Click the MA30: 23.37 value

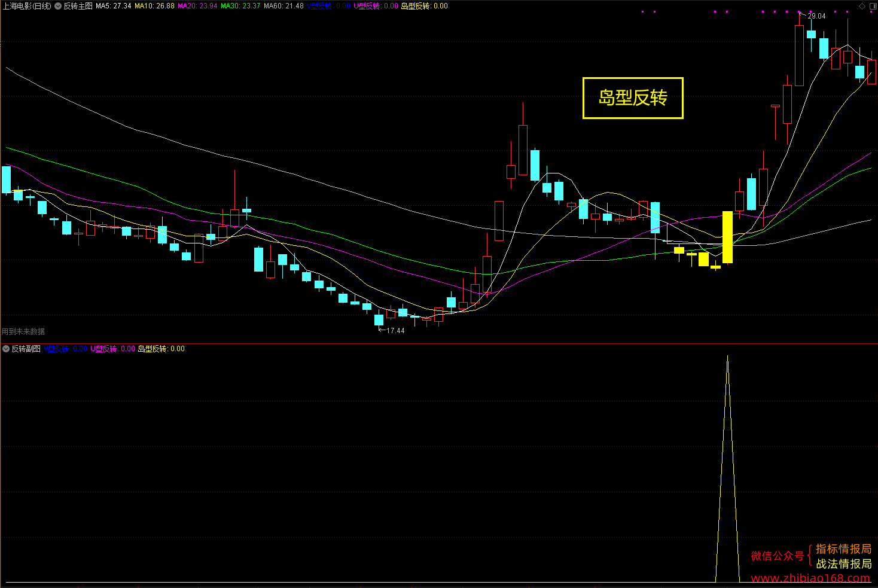tap(241, 6)
